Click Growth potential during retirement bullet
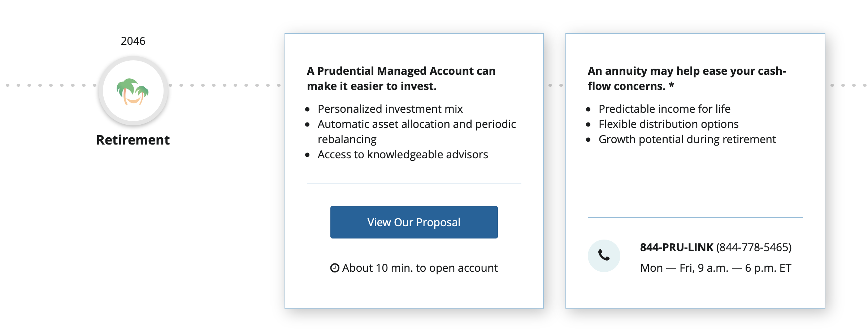 pos(687,139)
